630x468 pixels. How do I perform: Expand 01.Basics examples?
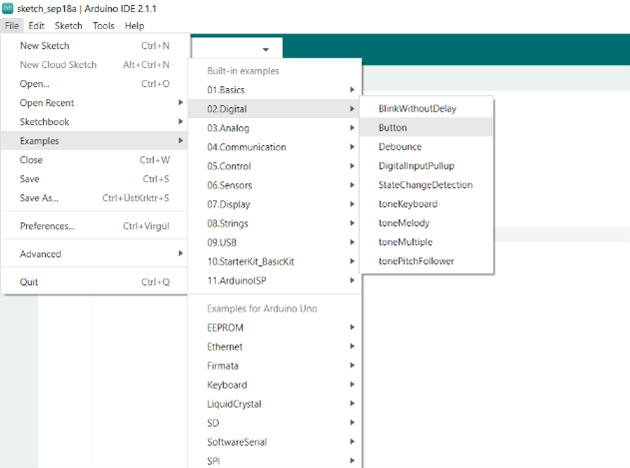[x=275, y=90]
